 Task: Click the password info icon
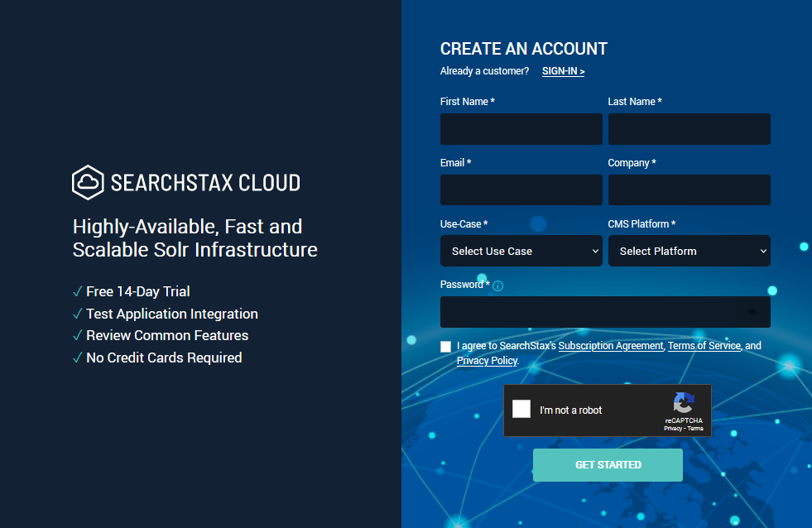pos(497,286)
